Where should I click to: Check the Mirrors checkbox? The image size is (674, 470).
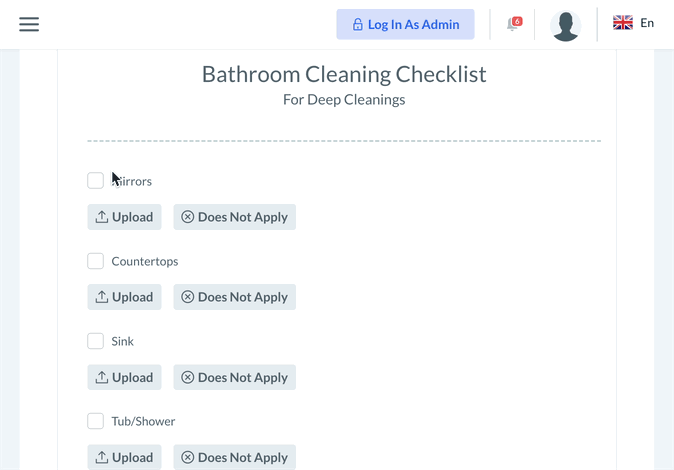click(95, 181)
